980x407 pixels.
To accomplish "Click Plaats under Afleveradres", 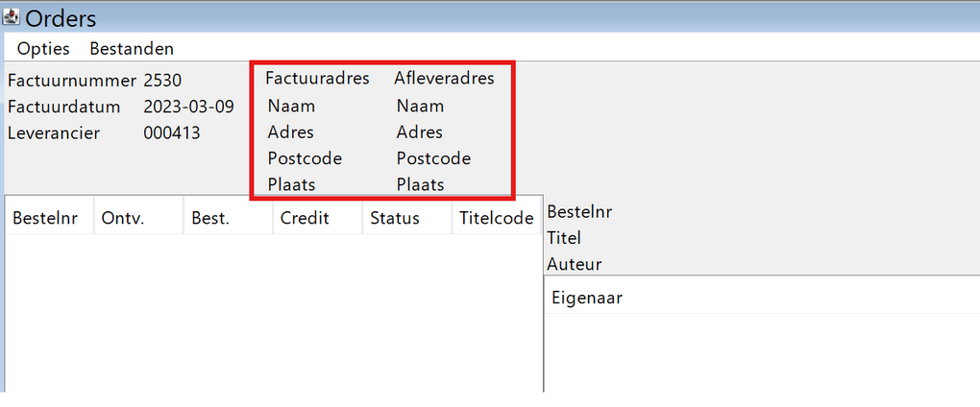I will [420, 184].
